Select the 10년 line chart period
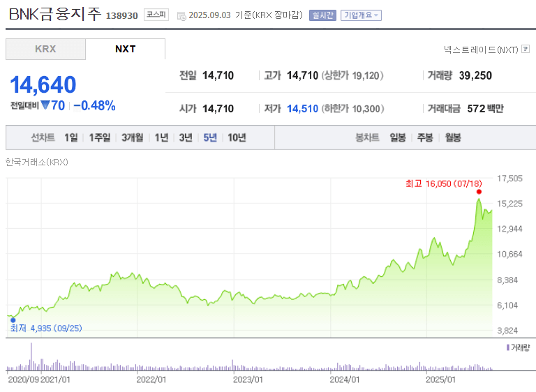 (x=237, y=137)
